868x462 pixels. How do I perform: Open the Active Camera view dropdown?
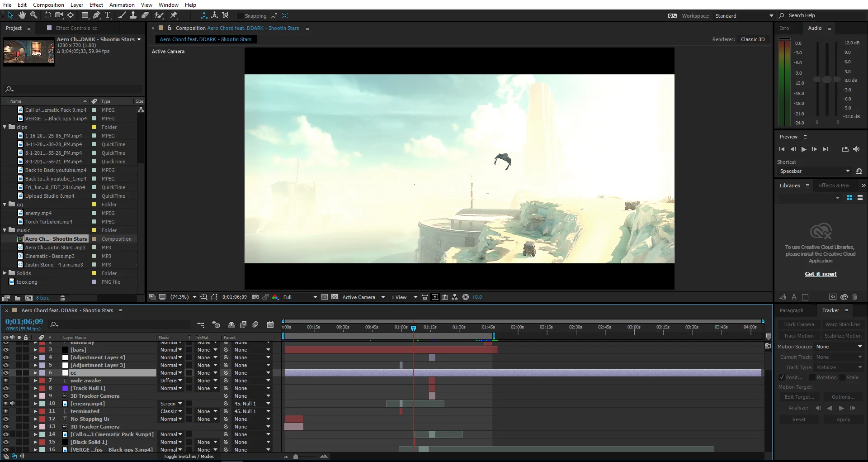coord(363,297)
